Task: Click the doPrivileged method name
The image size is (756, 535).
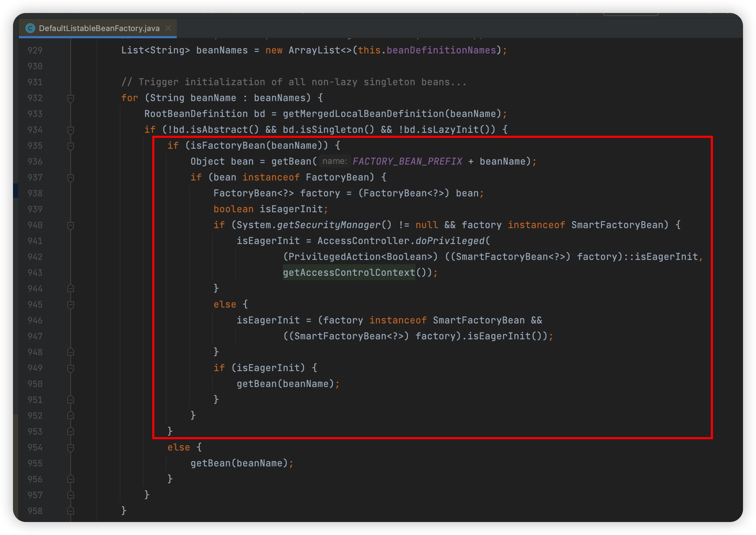Action: click(450, 241)
